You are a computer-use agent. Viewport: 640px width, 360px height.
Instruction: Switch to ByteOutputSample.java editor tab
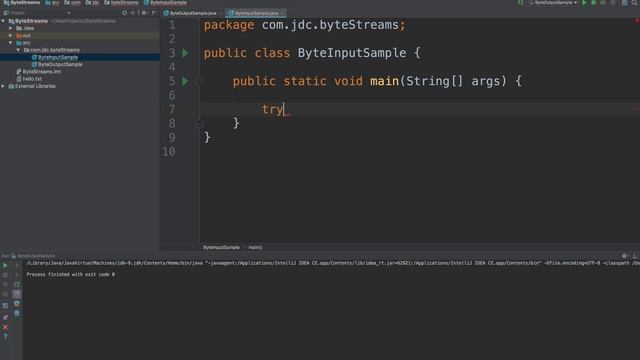pos(190,13)
